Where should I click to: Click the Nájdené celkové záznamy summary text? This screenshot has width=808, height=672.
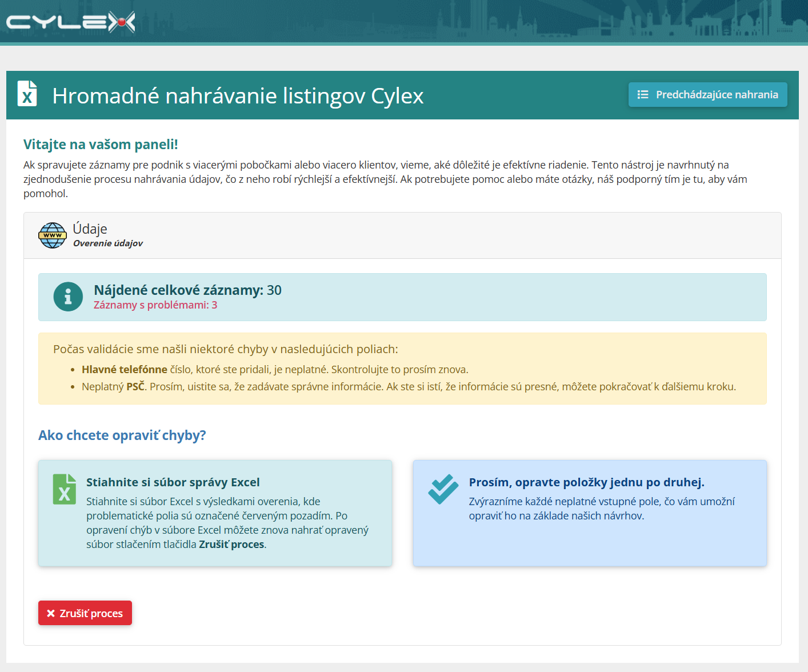point(187,290)
